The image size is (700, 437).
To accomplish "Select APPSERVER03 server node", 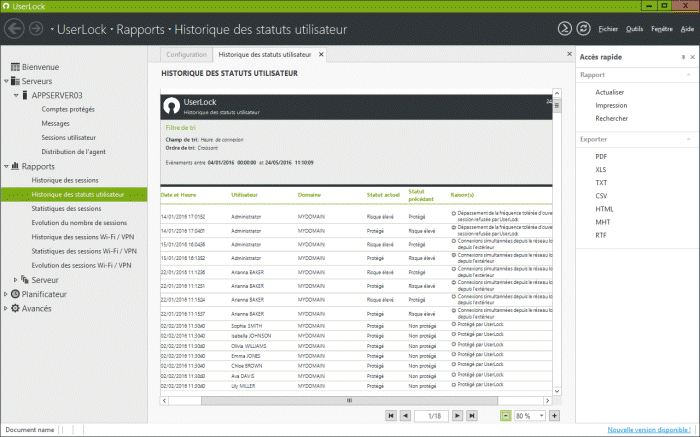I will [x=57, y=95].
